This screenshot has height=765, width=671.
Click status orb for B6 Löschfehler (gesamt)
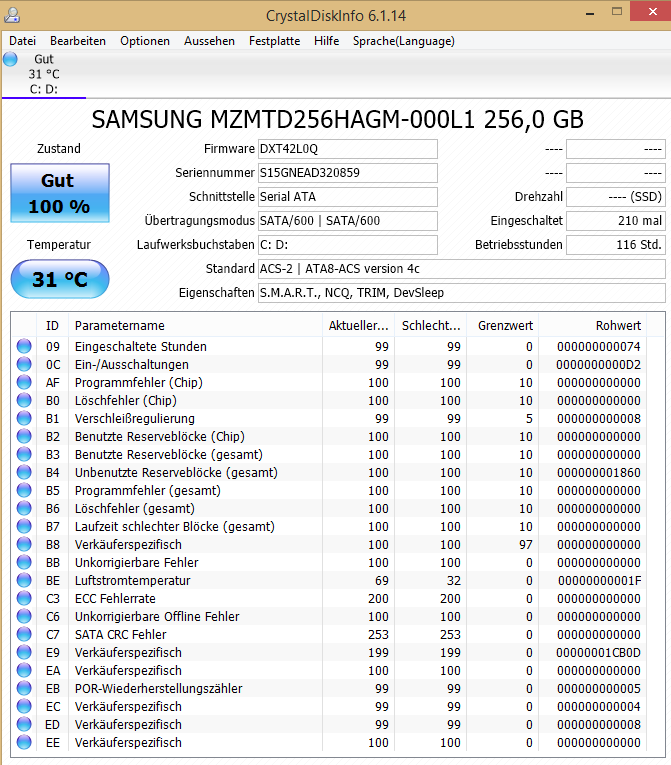(24, 508)
